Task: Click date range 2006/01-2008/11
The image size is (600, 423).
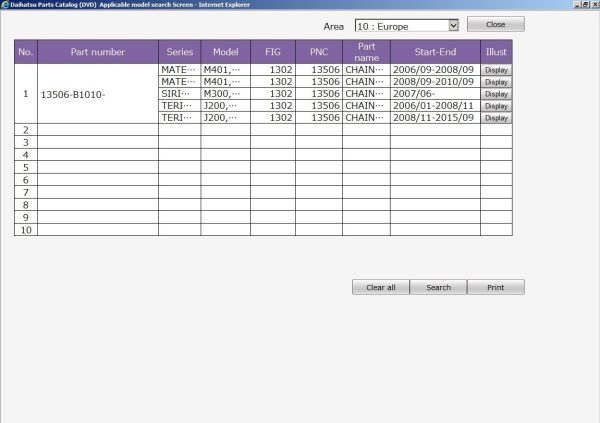Action: (434, 106)
